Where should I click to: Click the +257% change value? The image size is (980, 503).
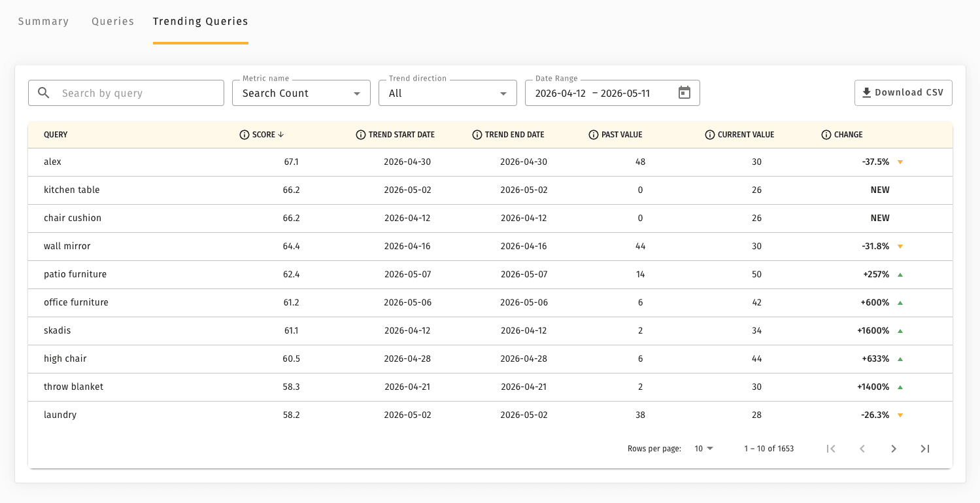[x=876, y=274]
